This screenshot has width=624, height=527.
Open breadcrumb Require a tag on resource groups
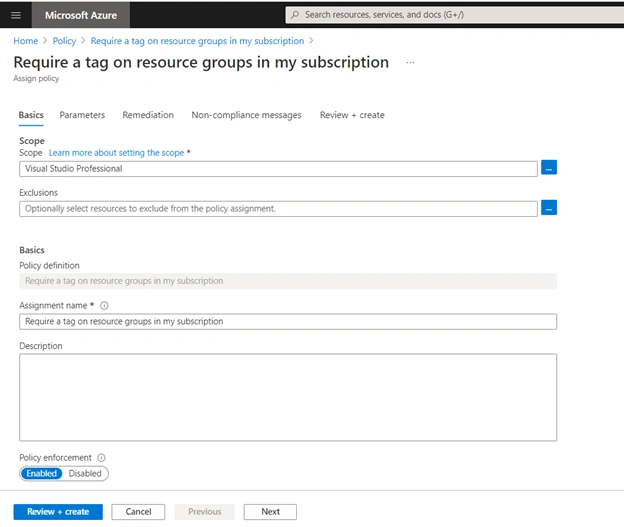[x=197, y=41]
